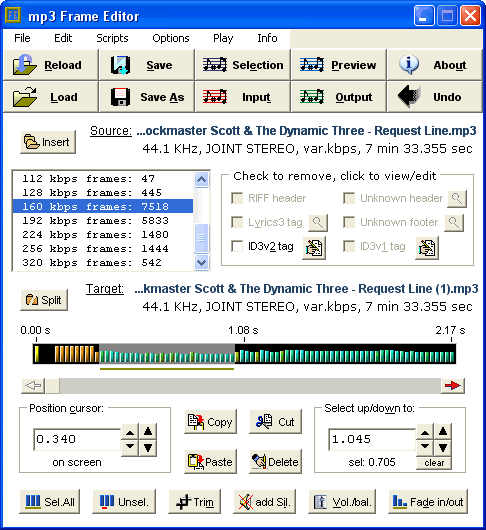Play the Selection with notes icon

pyautogui.click(x=243, y=65)
